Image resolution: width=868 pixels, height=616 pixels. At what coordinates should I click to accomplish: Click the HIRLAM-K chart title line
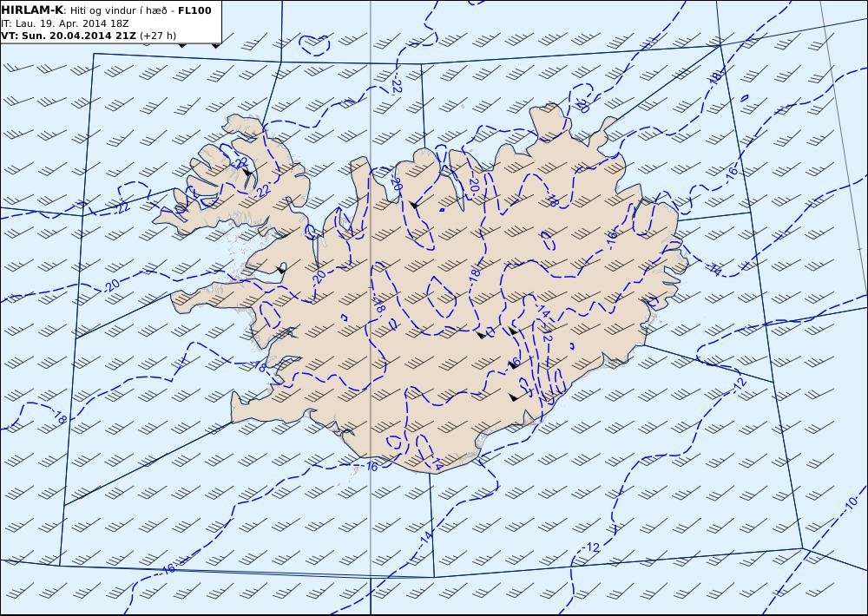106,10
